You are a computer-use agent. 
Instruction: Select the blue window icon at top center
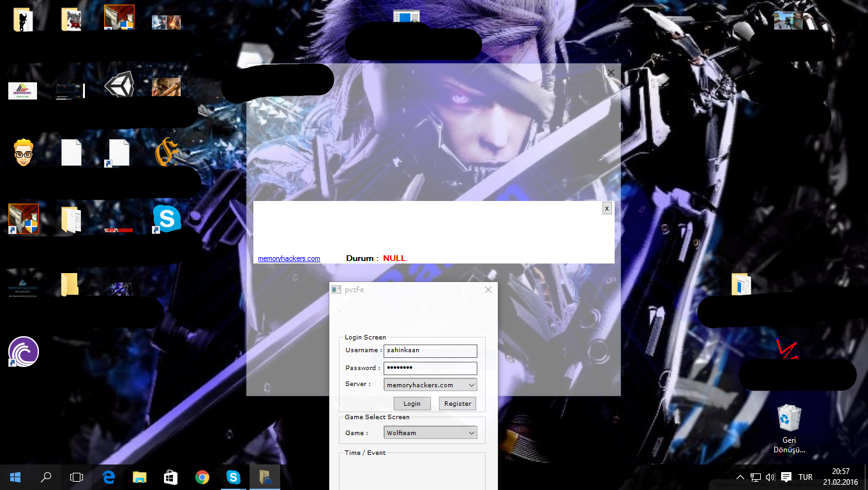(407, 18)
